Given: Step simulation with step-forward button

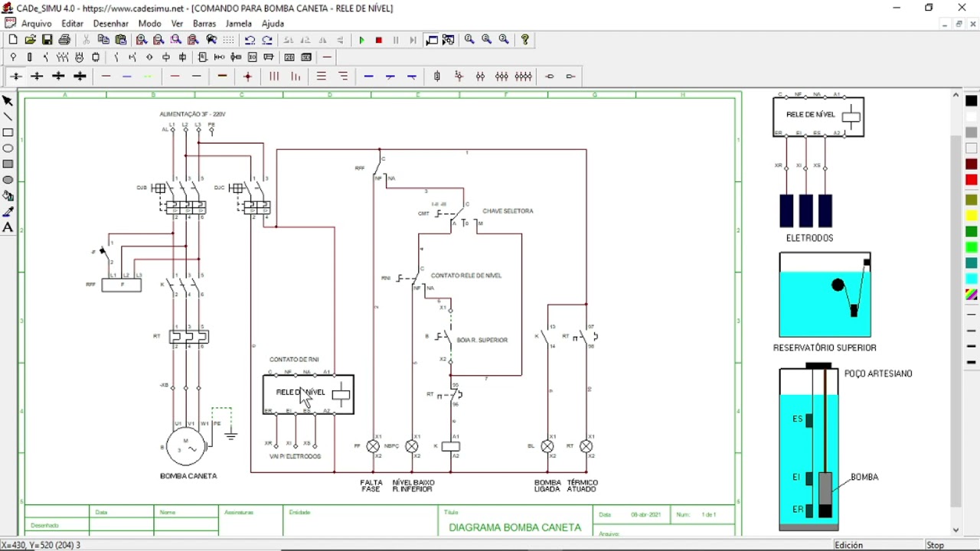Looking at the screenshot, I should [x=413, y=40].
